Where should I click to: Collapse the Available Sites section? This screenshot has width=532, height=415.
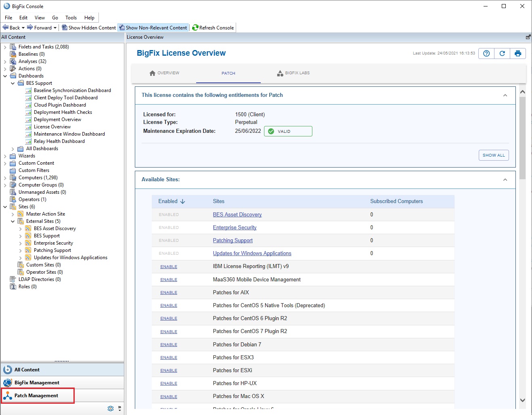click(x=505, y=180)
